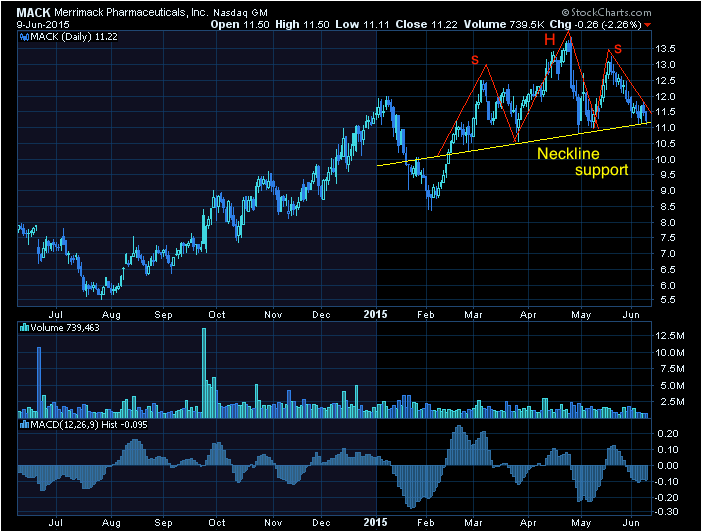Viewport: 702px width, 532px height.
Task: Click the May label beneath the MACD panel
Action: pyautogui.click(x=581, y=523)
